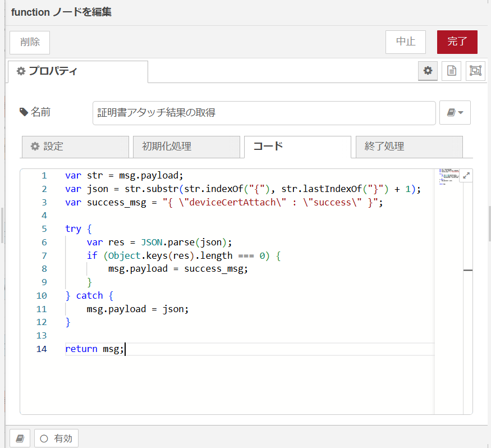
Task: Click the red 完了 done button
Action: [x=457, y=42]
